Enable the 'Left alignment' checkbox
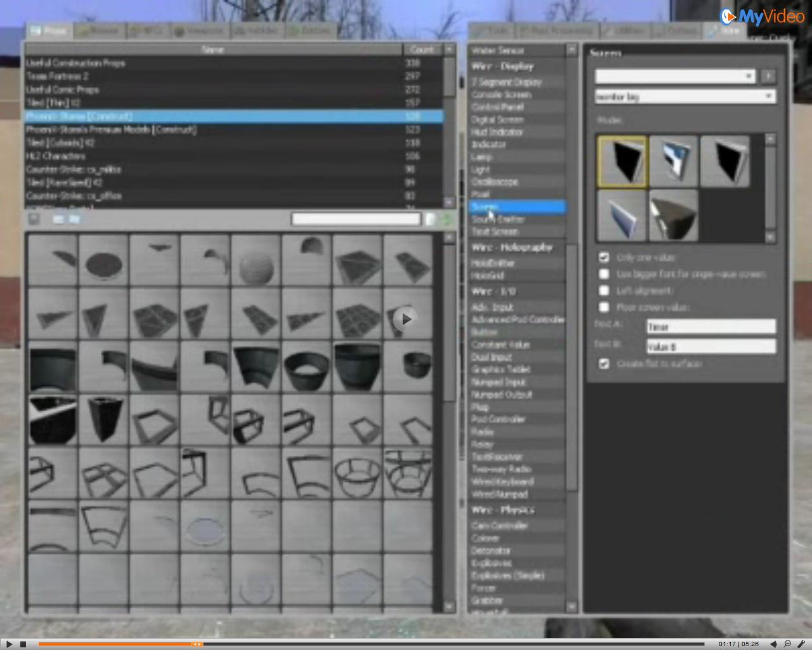The height and width of the screenshot is (650, 812). coord(604,290)
